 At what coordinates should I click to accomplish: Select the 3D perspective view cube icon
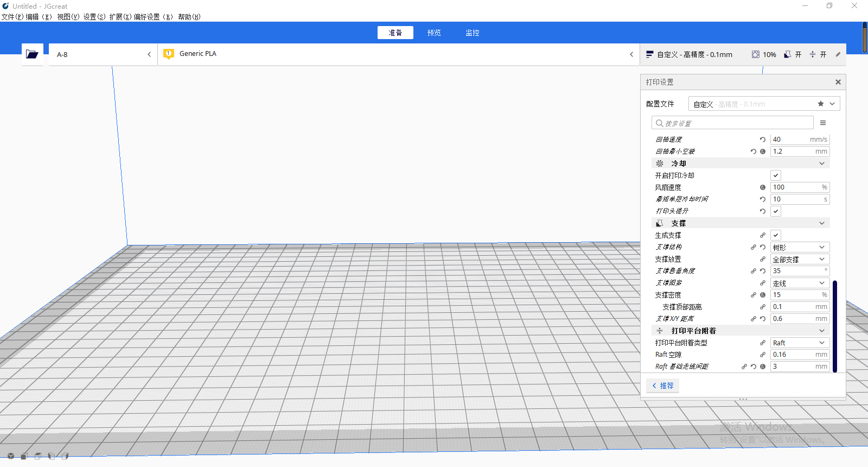point(11,456)
